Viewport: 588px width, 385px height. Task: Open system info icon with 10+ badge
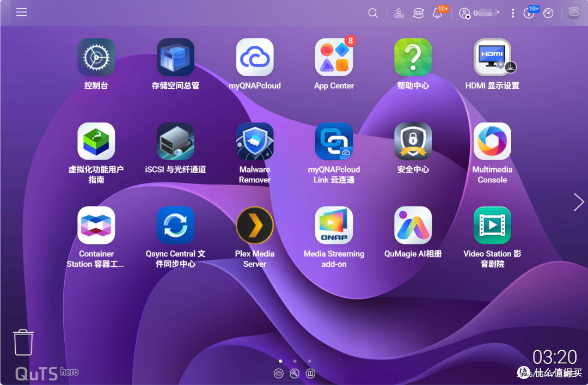(x=529, y=13)
